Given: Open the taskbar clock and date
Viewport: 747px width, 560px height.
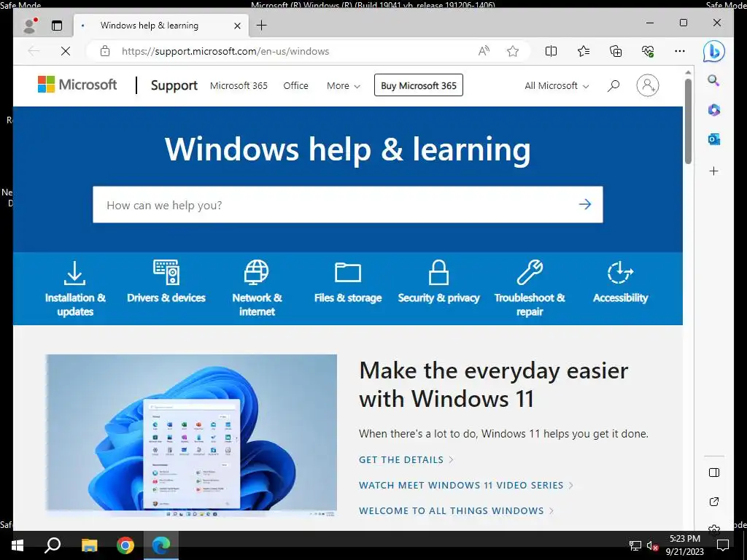Looking at the screenshot, I should tap(684, 545).
